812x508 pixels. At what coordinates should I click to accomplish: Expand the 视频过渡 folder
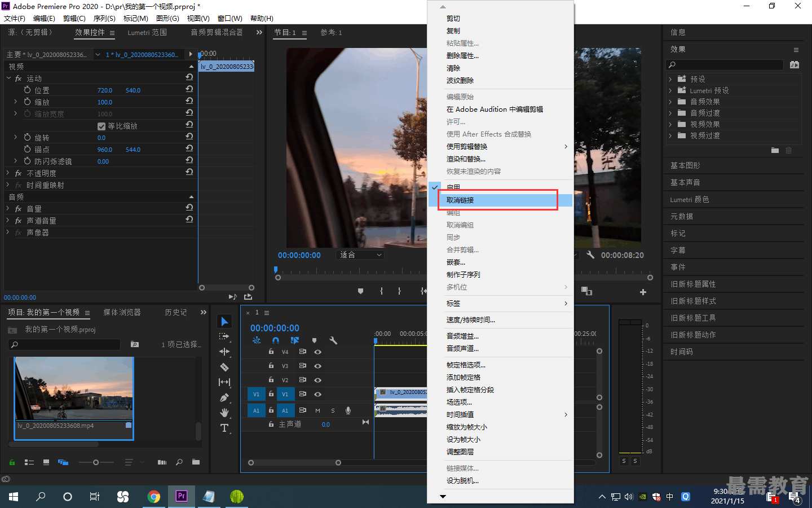point(670,135)
